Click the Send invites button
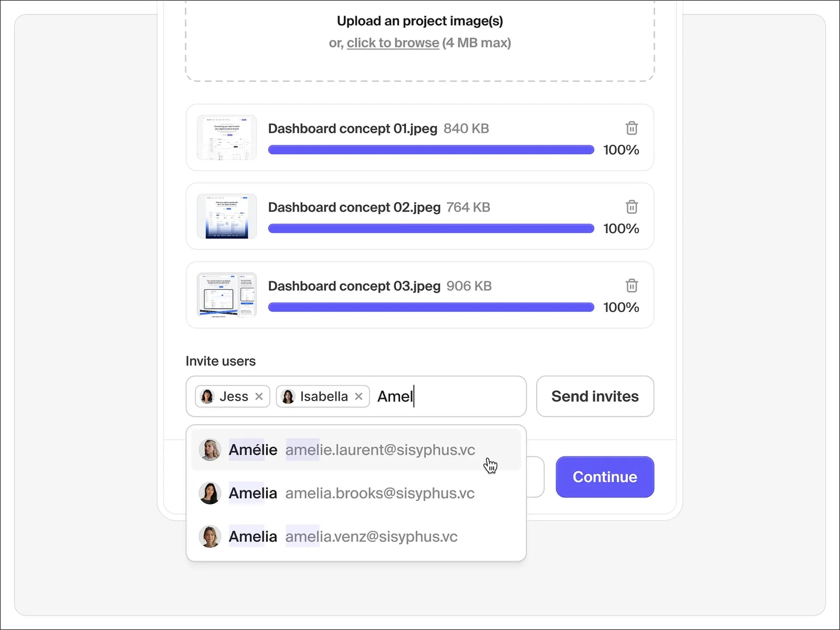840x630 pixels. (x=595, y=396)
